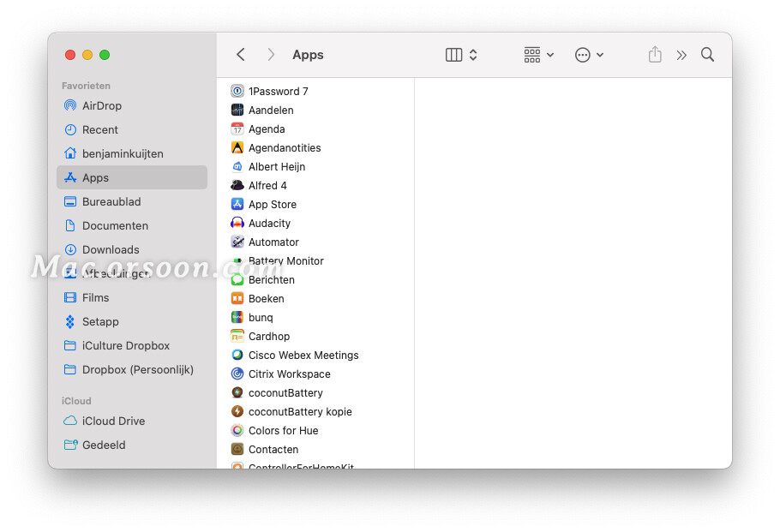780x532 pixels.
Task: Open iCloud Drive in the sidebar
Action: click(132, 421)
